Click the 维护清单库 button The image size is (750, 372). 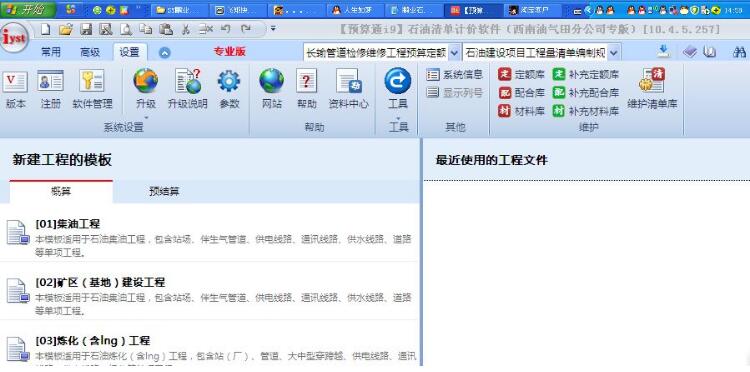[652, 88]
